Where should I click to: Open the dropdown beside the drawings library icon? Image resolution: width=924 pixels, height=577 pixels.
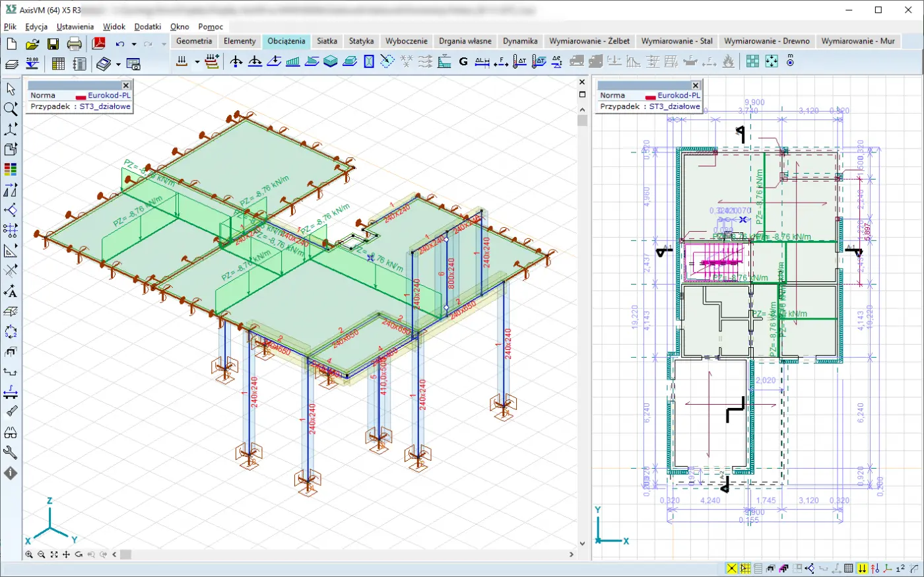[118, 64]
